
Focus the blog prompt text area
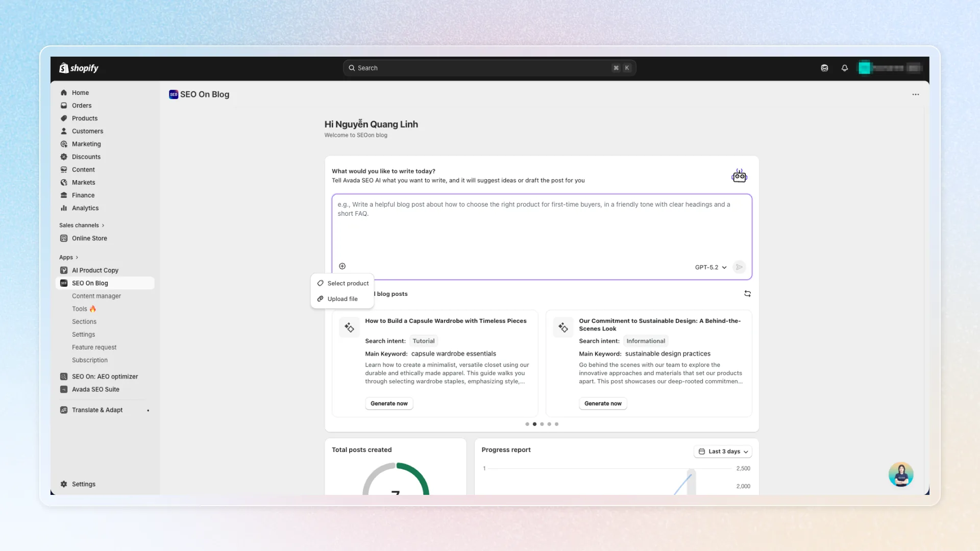542,227
